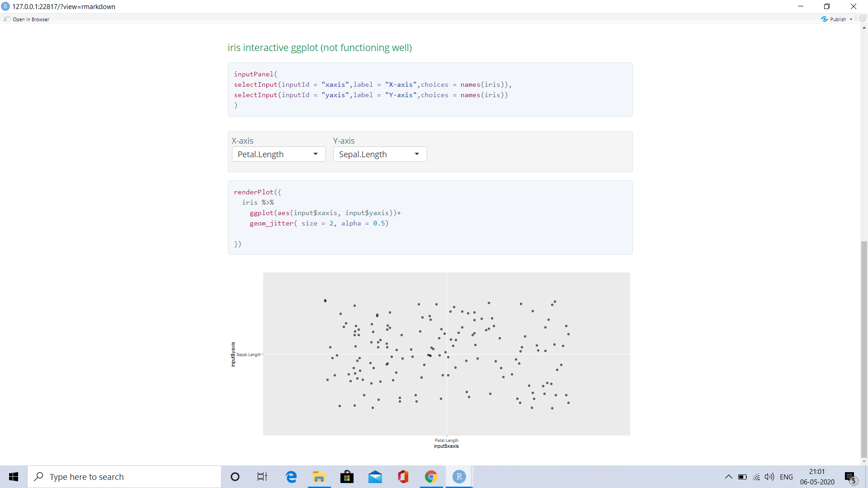Image resolution: width=868 pixels, height=488 pixels.
Task: Open File Explorer from taskbar
Action: point(319,477)
